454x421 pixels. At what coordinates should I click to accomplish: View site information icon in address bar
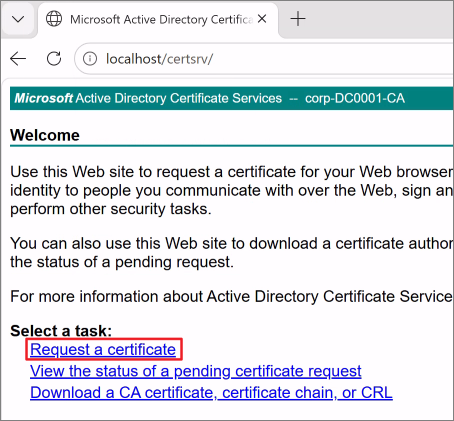coord(90,59)
